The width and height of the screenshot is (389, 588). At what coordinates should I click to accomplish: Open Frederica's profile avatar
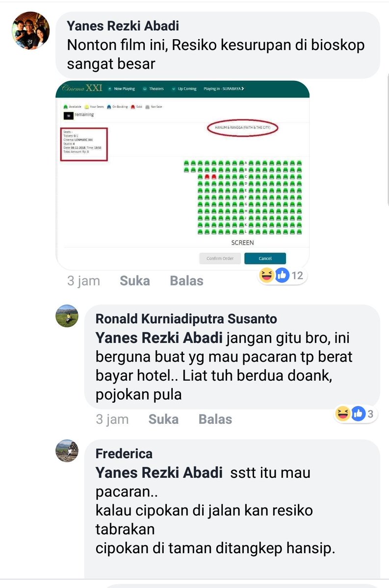(67, 450)
